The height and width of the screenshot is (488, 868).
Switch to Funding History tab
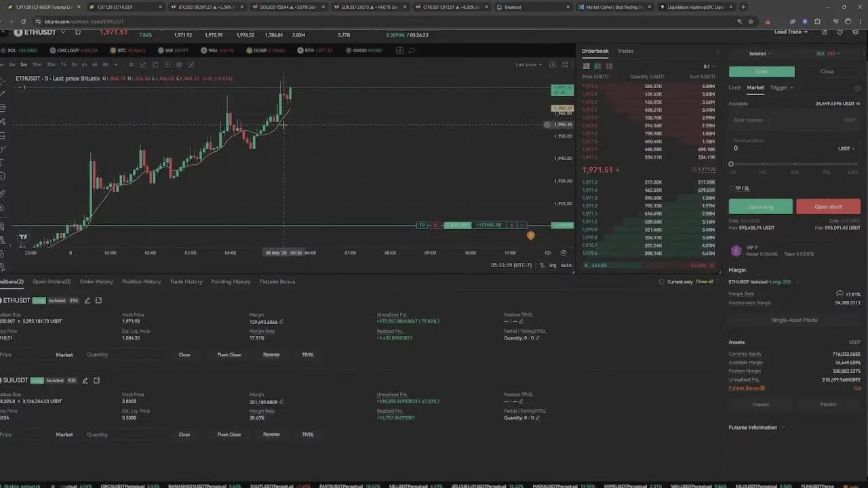pos(231,281)
